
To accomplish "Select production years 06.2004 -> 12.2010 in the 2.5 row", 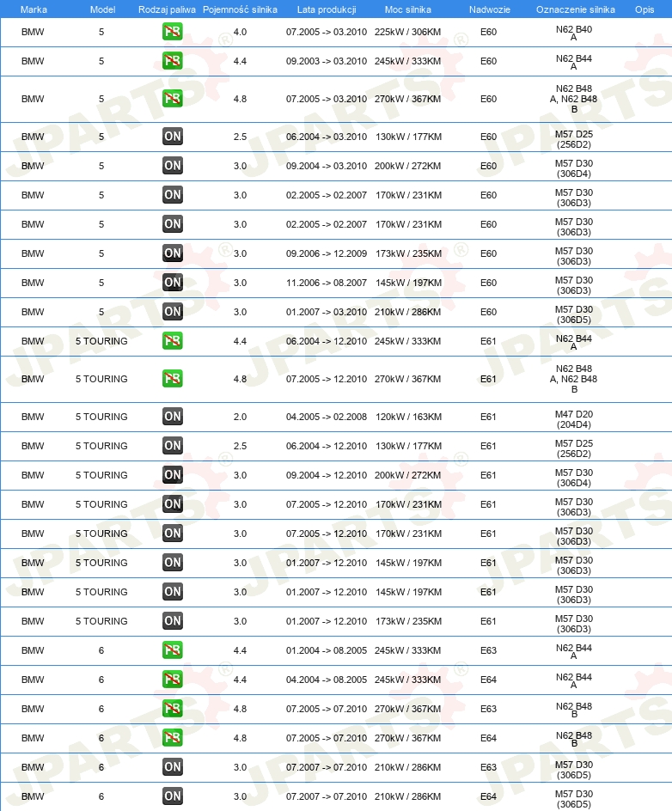I will point(327,446).
